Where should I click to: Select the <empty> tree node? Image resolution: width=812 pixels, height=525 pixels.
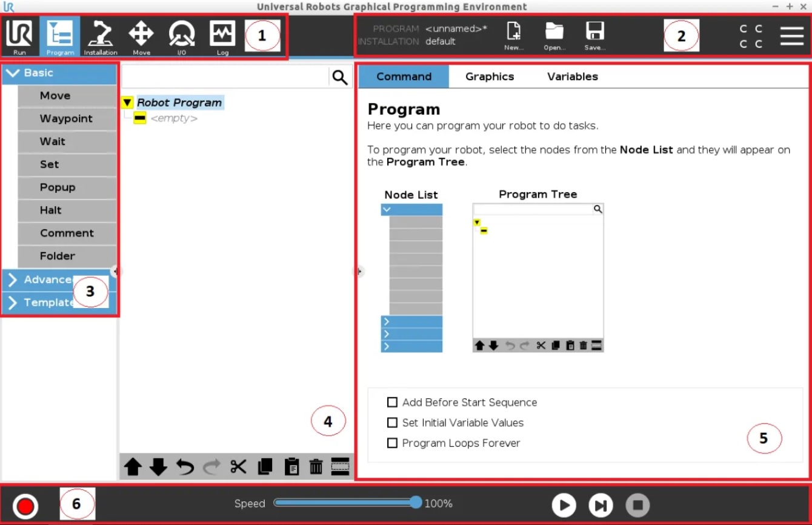click(x=174, y=118)
